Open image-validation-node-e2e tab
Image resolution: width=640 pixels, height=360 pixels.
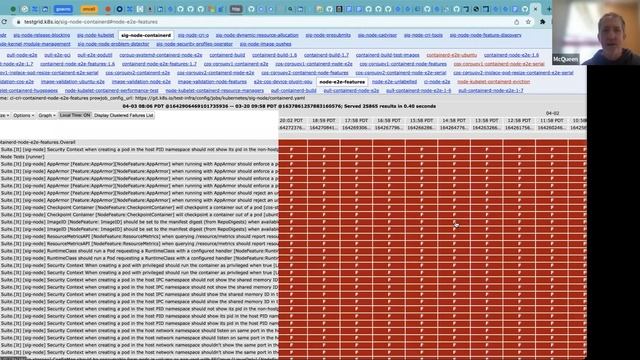[141, 82]
